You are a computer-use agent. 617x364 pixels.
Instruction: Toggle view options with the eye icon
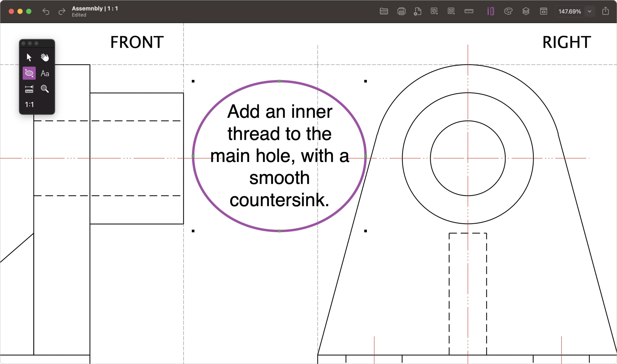(544, 11)
